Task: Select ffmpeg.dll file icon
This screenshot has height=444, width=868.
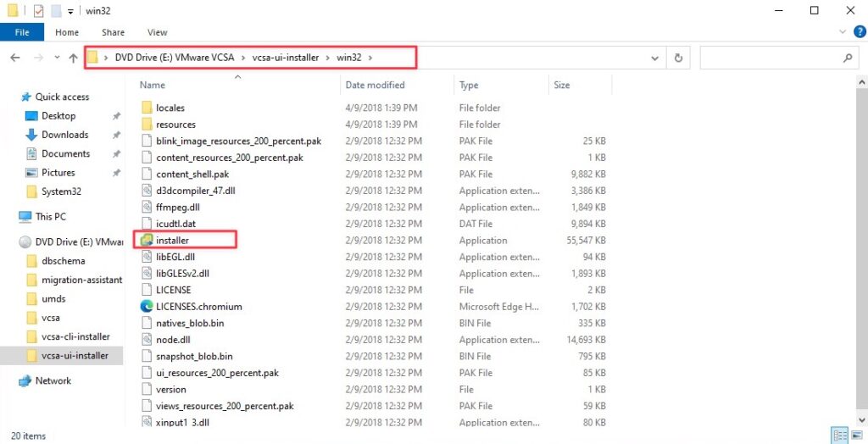Action: [146, 207]
